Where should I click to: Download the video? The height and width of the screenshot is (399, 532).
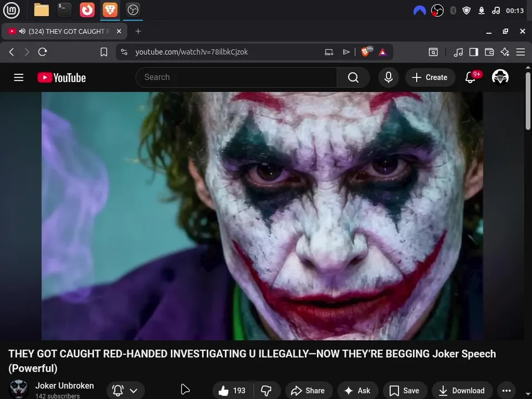point(462,391)
